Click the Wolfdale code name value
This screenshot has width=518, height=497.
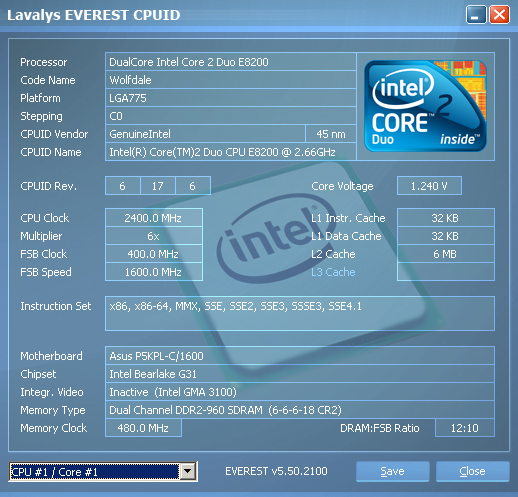(231, 80)
